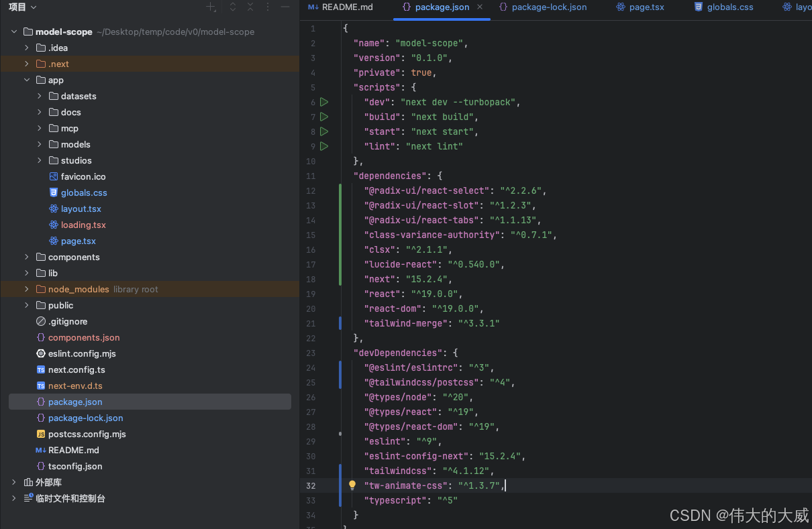This screenshot has width=812, height=529.
Task: Click loading.tsx React file icon
Action: pos(54,225)
